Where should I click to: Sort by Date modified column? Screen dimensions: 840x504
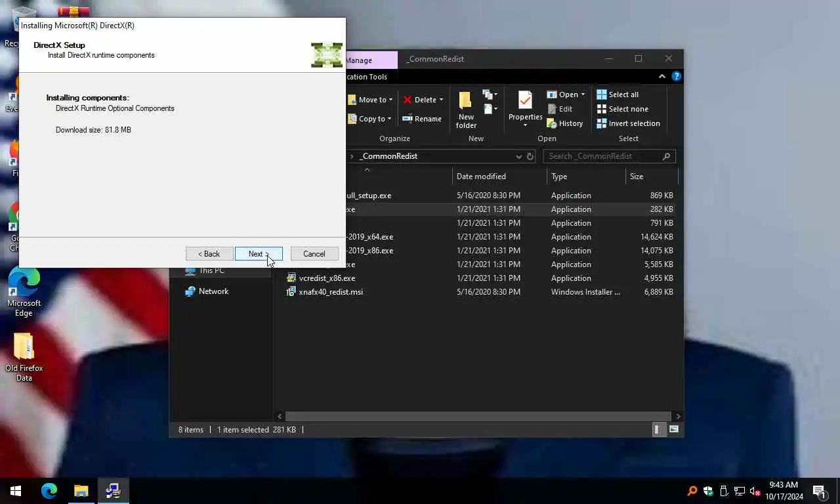[x=499, y=177]
